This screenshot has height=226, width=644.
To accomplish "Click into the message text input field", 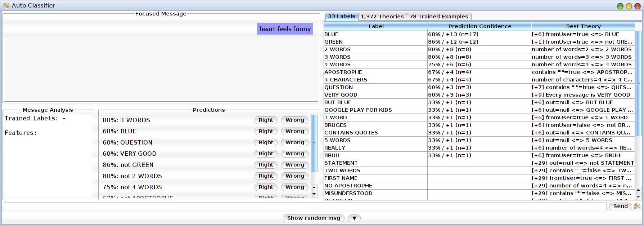I will tap(305, 206).
